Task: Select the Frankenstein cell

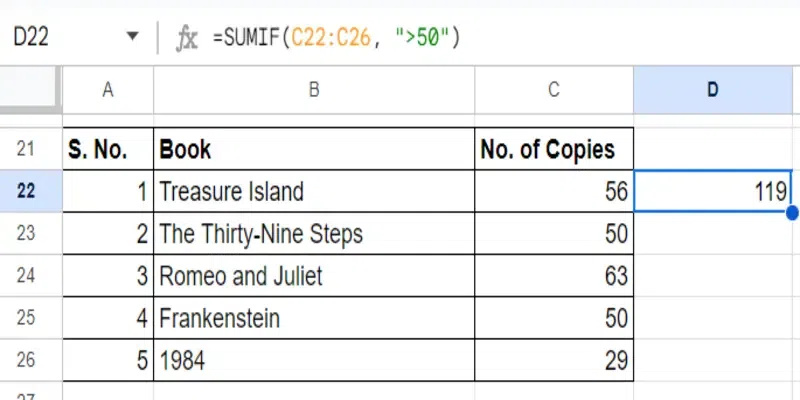Action: pos(313,318)
